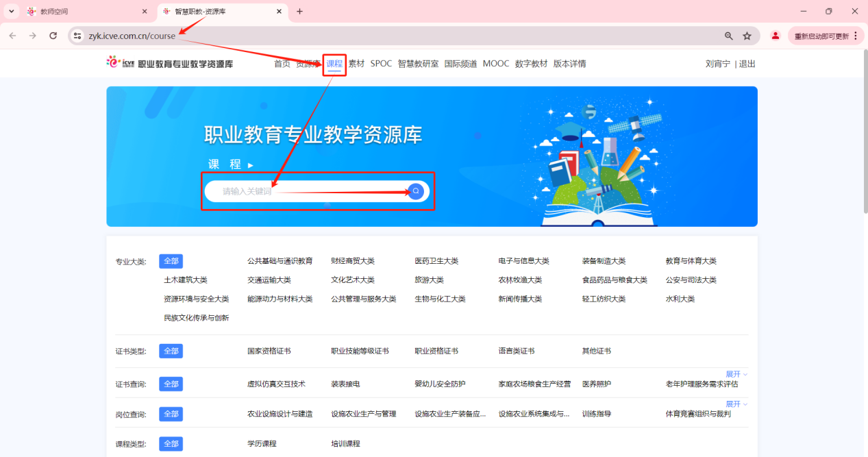Log out via 退出 link
The width and height of the screenshot is (868, 457).
point(746,63)
